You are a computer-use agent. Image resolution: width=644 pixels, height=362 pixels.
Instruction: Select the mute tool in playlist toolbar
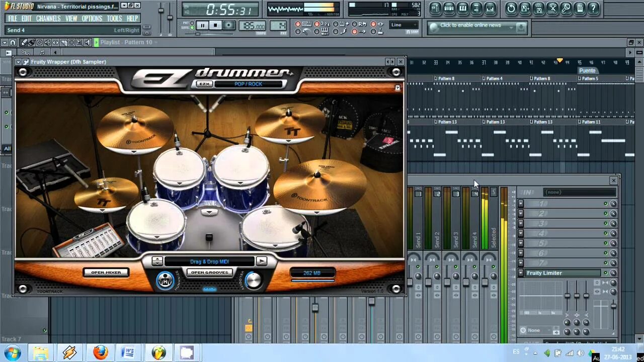coord(47,43)
